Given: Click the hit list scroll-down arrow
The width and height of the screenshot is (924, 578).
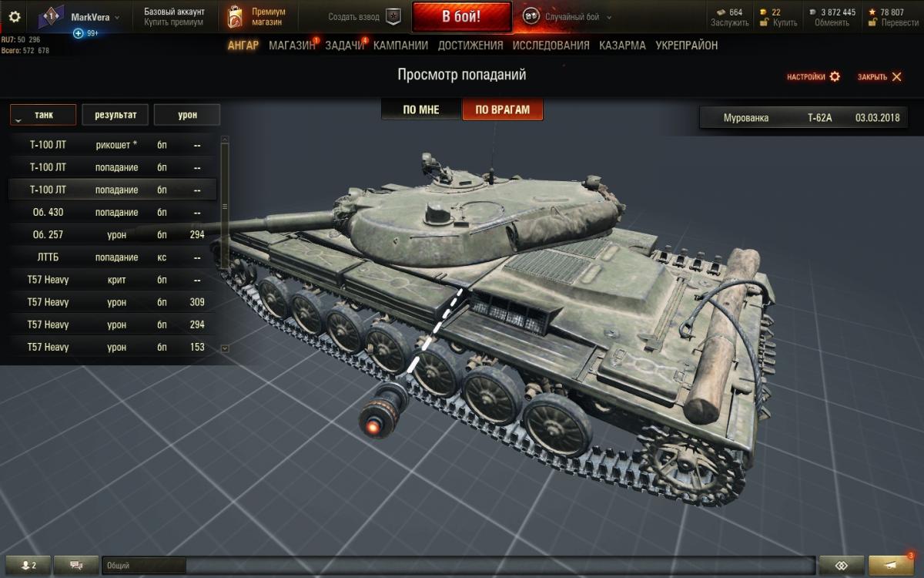Looking at the screenshot, I should [x=225, y=348].
